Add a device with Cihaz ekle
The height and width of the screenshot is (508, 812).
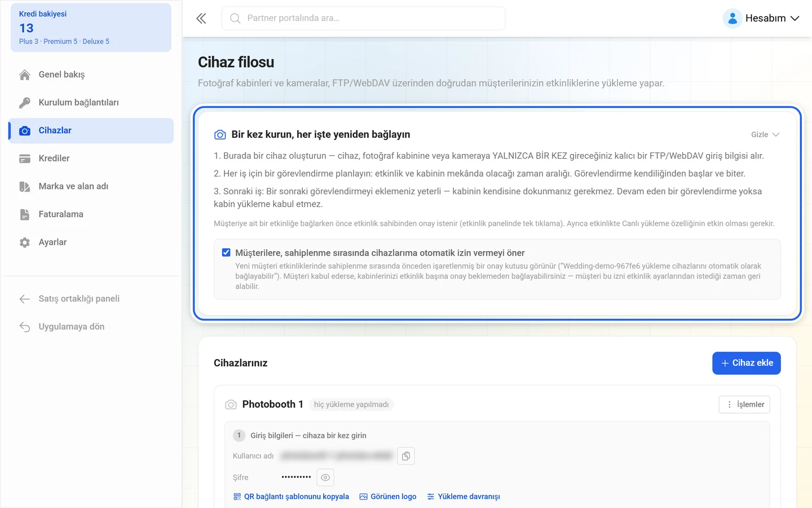pos(747,363)
